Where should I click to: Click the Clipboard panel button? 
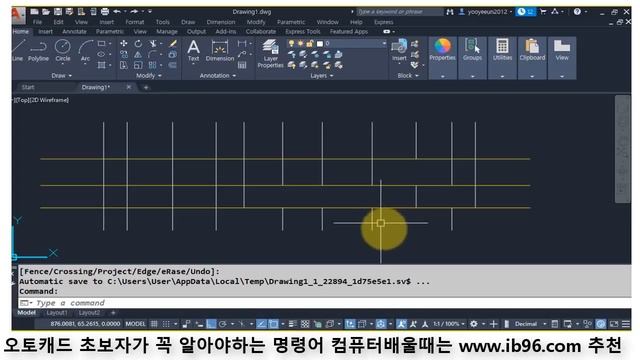tap(532, 58)
